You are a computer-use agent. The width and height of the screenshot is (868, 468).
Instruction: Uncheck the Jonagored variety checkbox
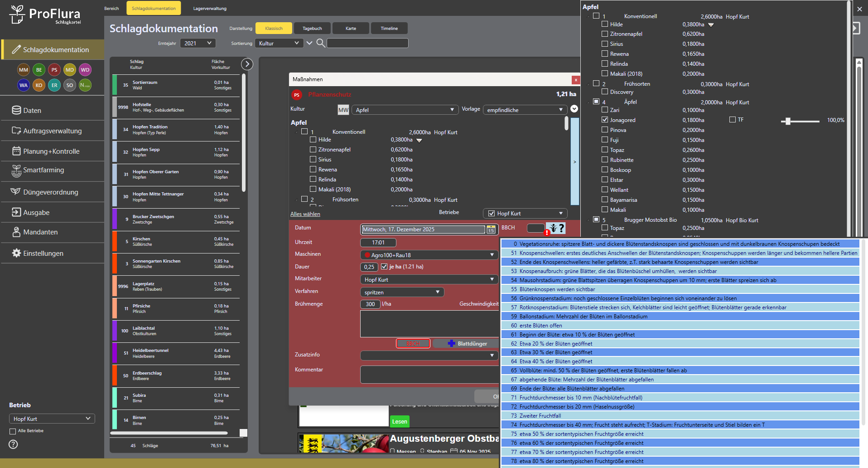604,120
